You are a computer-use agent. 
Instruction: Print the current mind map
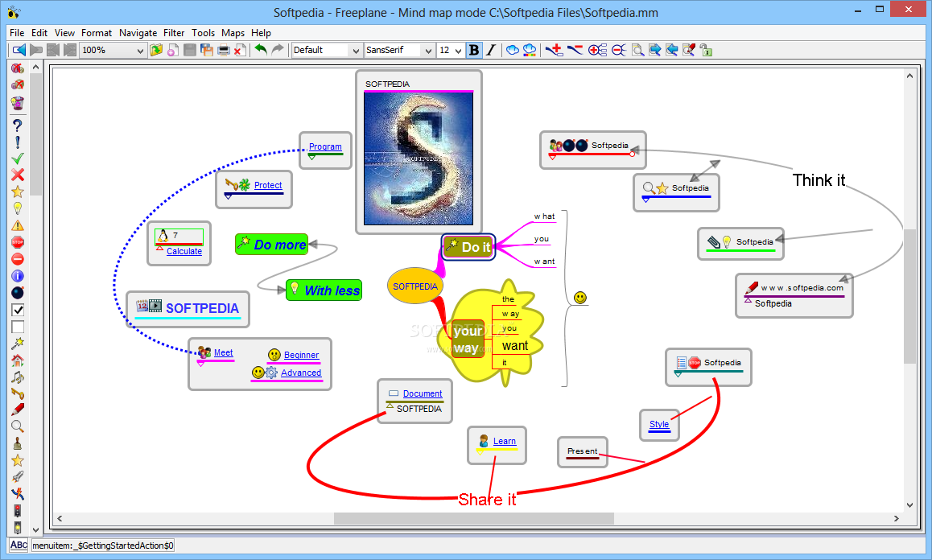pos(224,50)
